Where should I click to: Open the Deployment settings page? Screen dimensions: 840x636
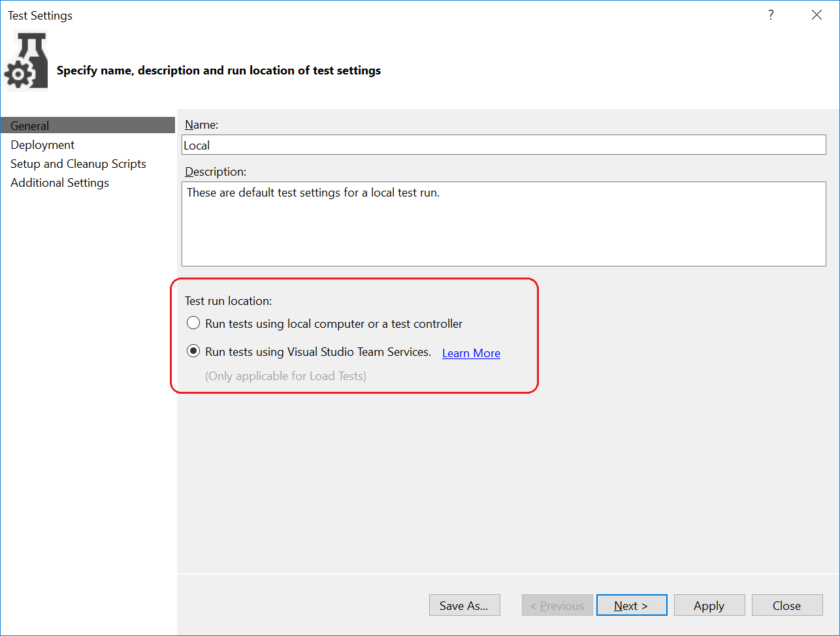tap(42, 145)
